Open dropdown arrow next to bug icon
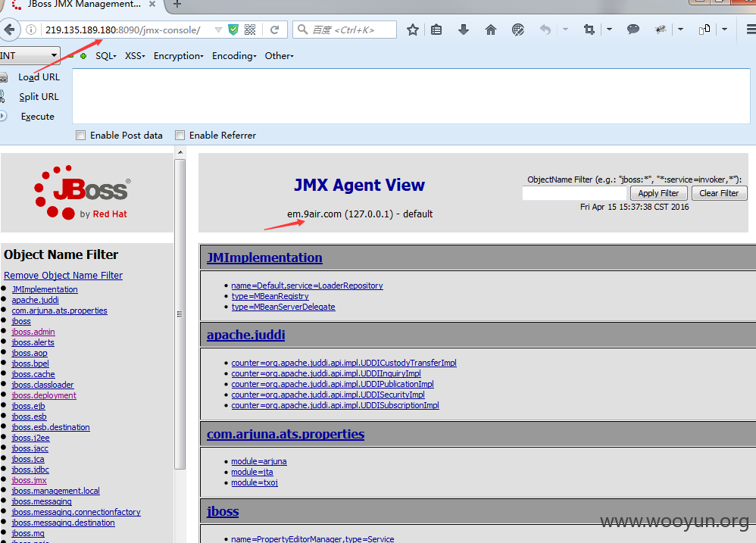 [680, 30]
